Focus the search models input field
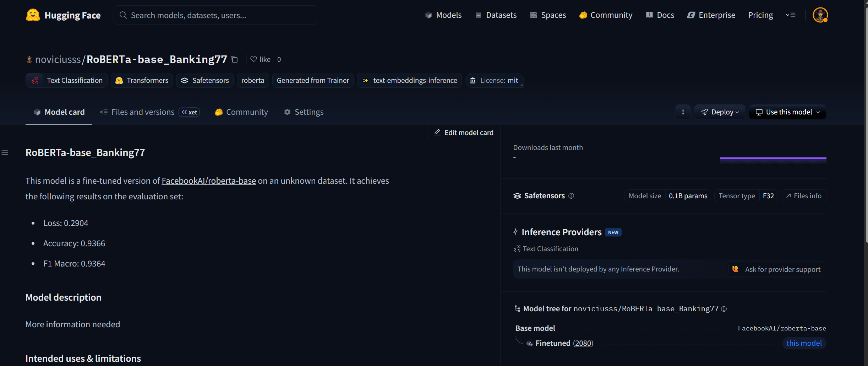The image size is (868, 366). point(216,15)
